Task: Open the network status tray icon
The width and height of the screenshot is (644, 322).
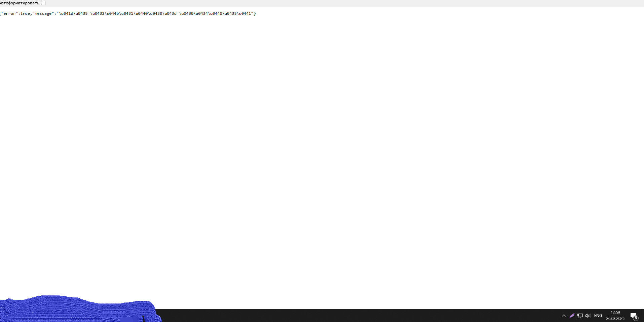Action: pyautogui.click(x=580, y=316)
